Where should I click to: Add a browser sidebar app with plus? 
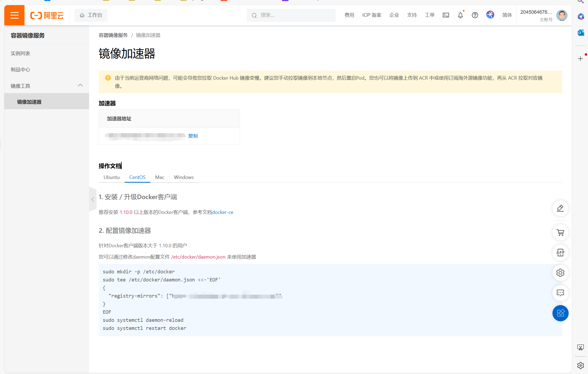(580, 59)
